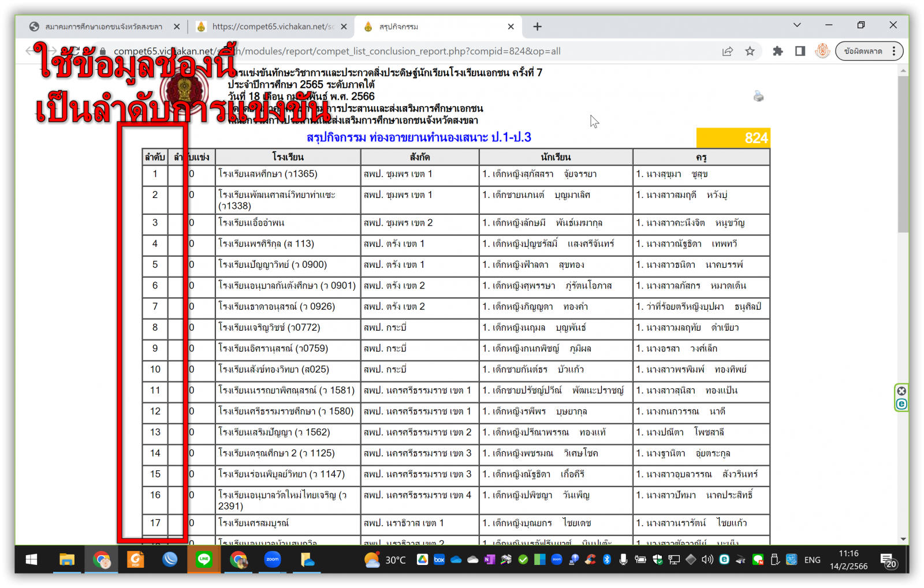Toggle speaker volume icon in system tray
924x588 pixels.
coord(707,559)
